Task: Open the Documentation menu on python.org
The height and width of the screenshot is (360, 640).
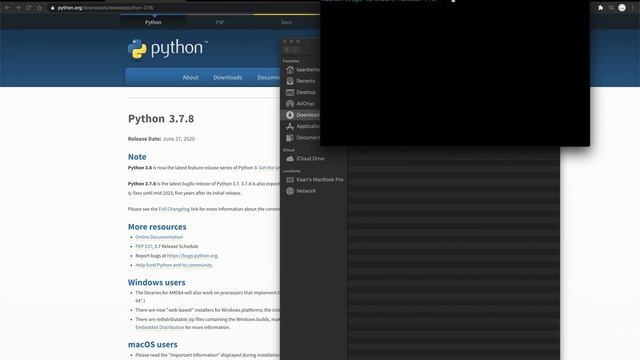Action: [268, 77]
